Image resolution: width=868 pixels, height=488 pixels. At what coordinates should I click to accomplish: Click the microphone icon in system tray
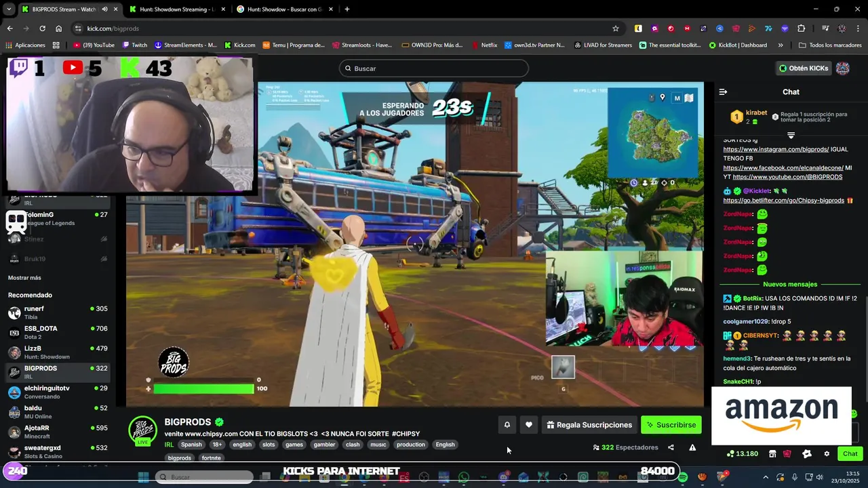(795, 477)
